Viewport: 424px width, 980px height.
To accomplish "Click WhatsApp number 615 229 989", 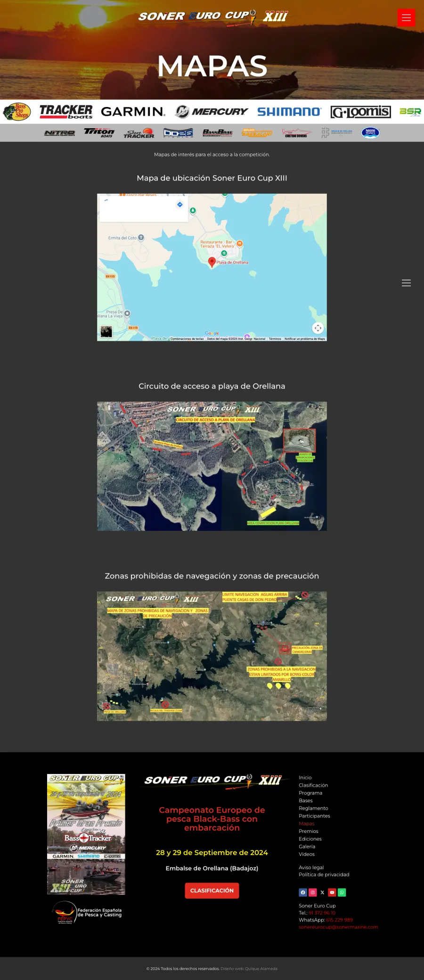I will [339, 920].
